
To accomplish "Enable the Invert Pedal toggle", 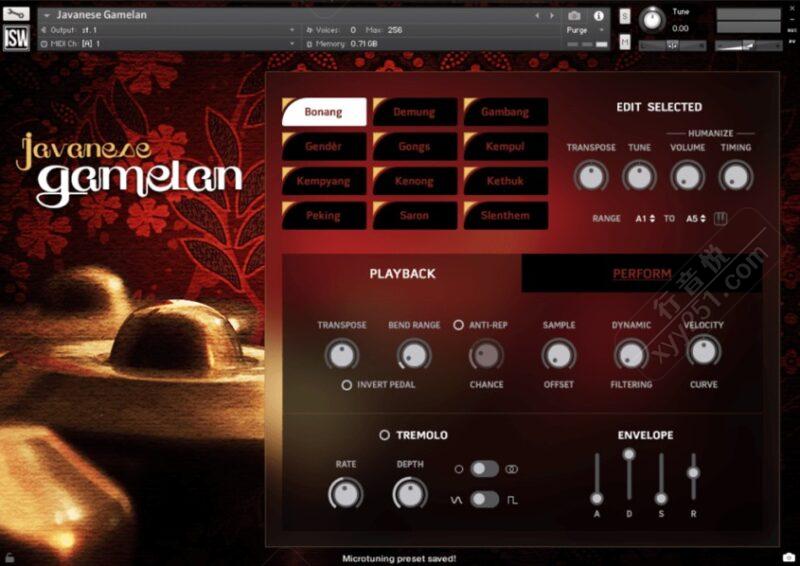I will 346,385.
